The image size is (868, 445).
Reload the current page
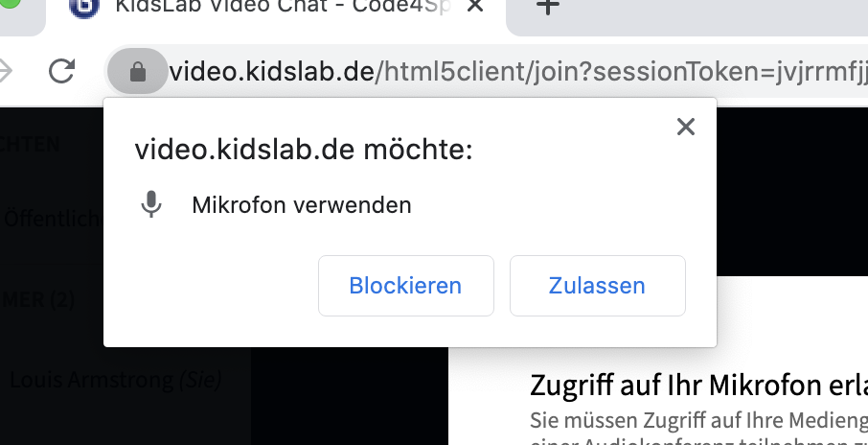[x=62, y=70]
